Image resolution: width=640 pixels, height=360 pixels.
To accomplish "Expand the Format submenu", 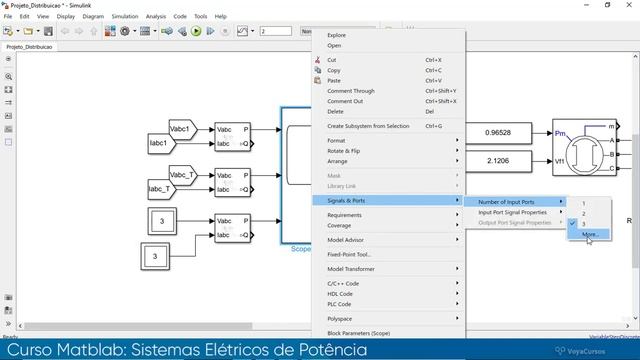I will coord(389,140).
